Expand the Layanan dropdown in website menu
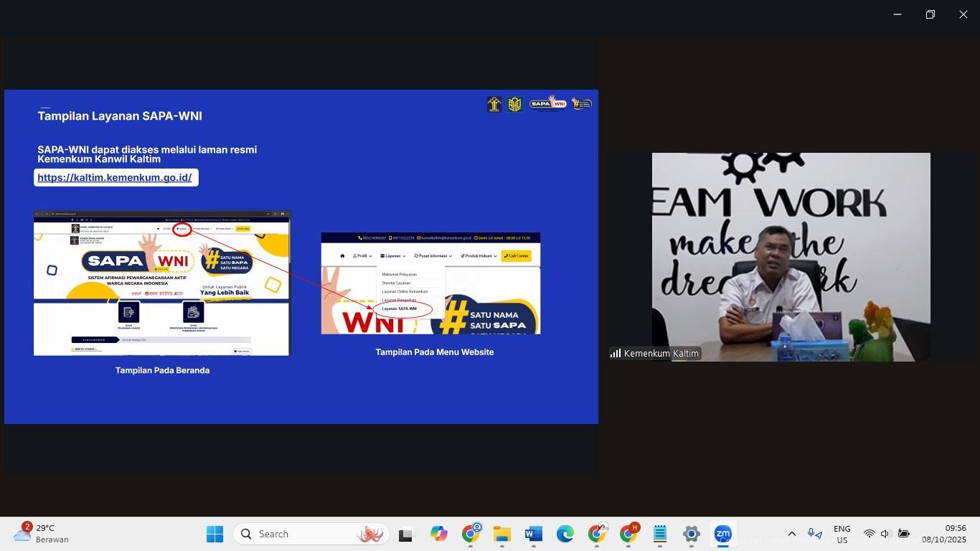 (x=393, y=256)
